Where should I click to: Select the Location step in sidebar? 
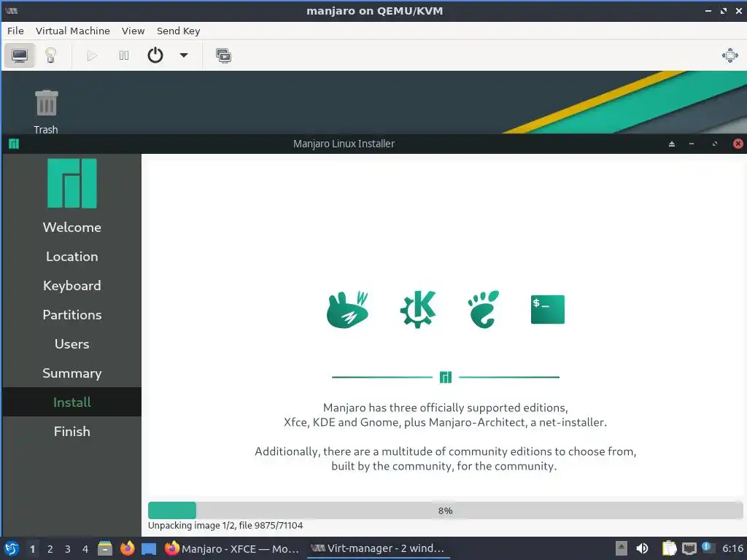click(x=72, y=257)
